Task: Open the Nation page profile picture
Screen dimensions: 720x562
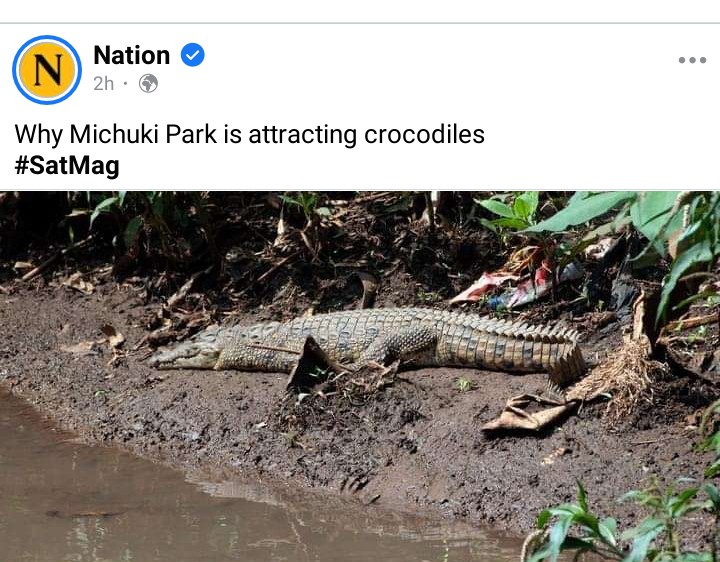Action: tap(47, 70)
